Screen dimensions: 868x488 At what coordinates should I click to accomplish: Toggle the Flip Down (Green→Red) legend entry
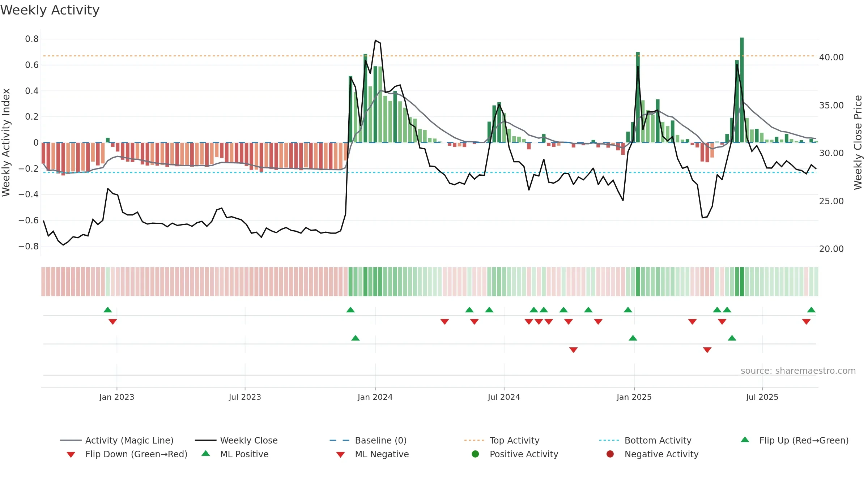pos(127,454)
